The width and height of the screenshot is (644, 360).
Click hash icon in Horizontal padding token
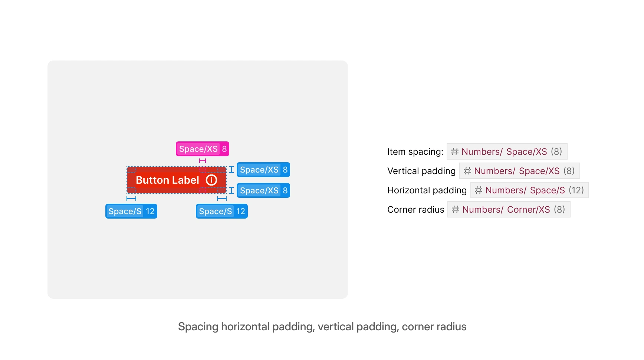pos(479,190)
